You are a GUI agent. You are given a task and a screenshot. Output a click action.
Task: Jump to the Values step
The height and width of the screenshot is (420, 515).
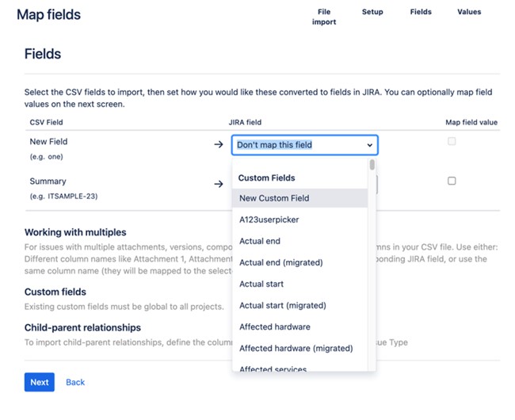pos(469,12)
